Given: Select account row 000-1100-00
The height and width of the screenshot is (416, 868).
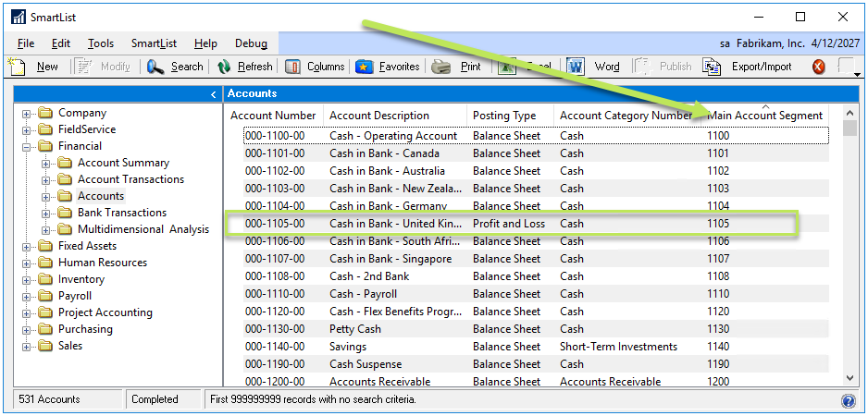Looking at the screenshot, I should 536,136.
